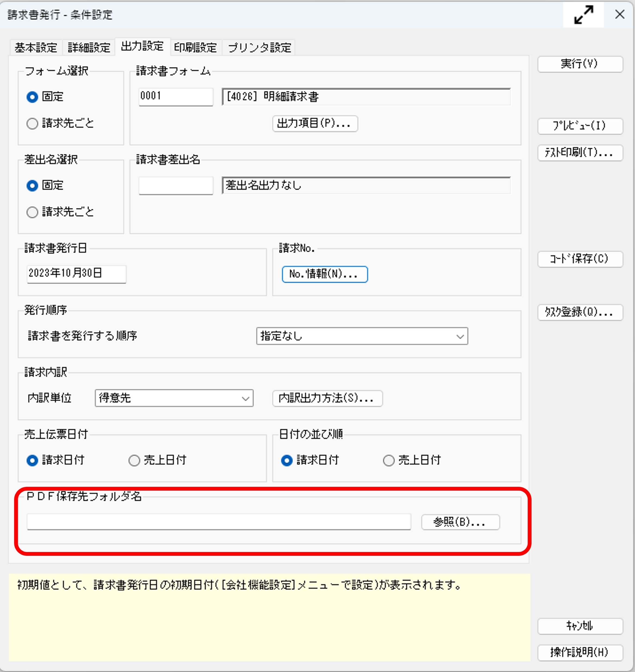The width and height of the screenshot is (635, 672).
Task: Run with the 実行(V) button
Action: 580,64
